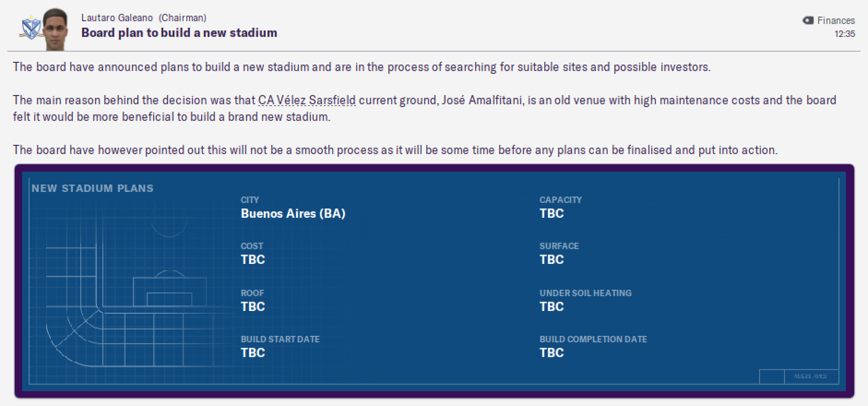Select the Buenos Aires (BA) city value
The height and width of the screenshot is (406, 868).
tap(293, 214)
